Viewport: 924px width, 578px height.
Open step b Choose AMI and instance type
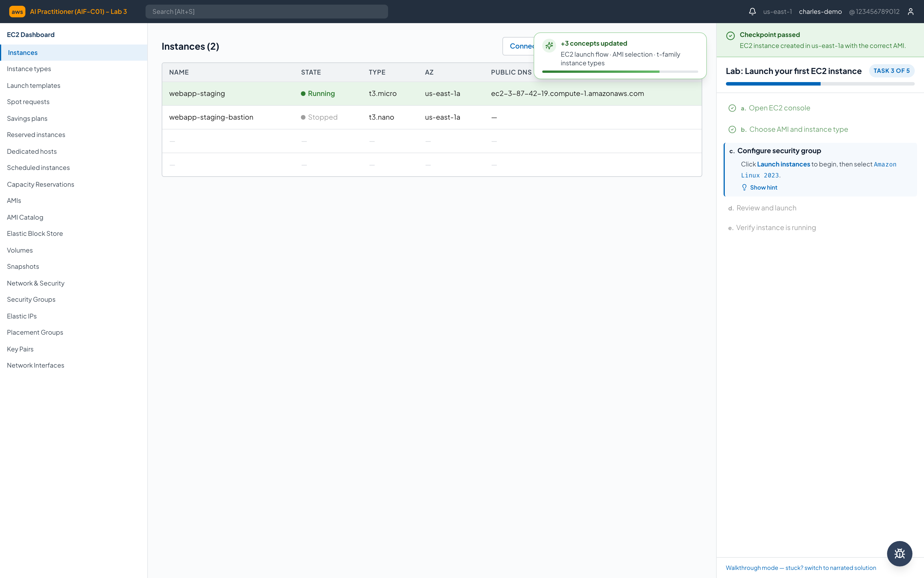click(x=798, y=129)
